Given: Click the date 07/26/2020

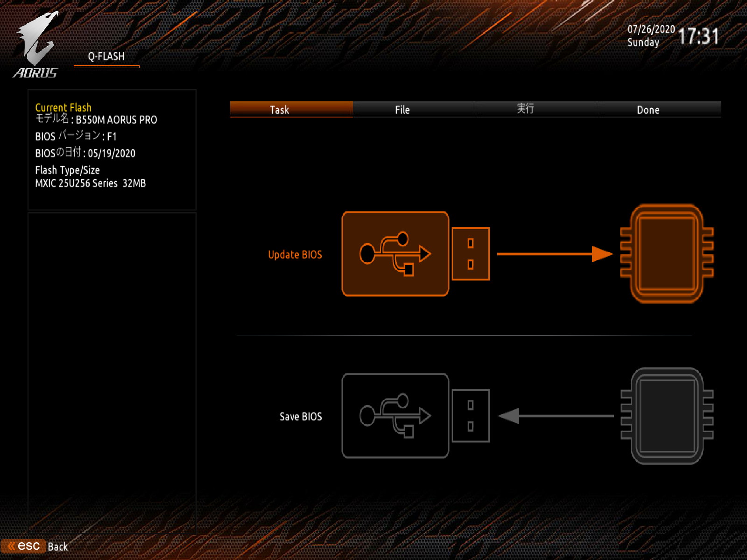Looking at the screenshot, I should tap(651, 29).
